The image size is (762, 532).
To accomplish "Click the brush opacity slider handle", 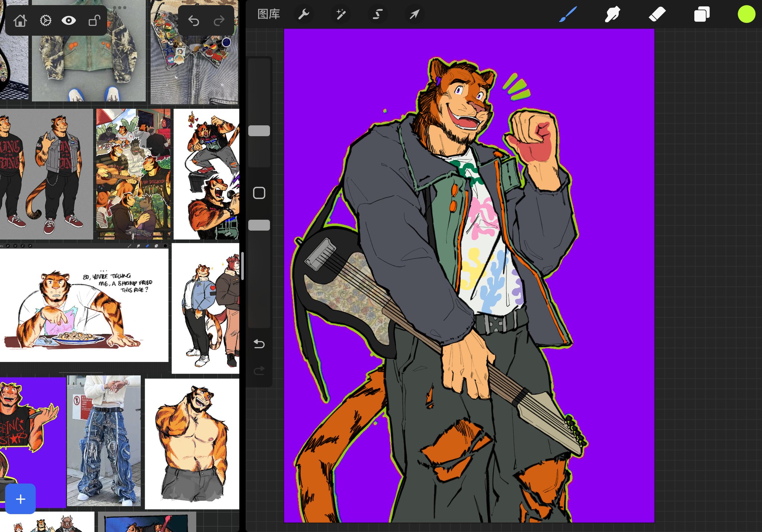I will coord(259,225).
